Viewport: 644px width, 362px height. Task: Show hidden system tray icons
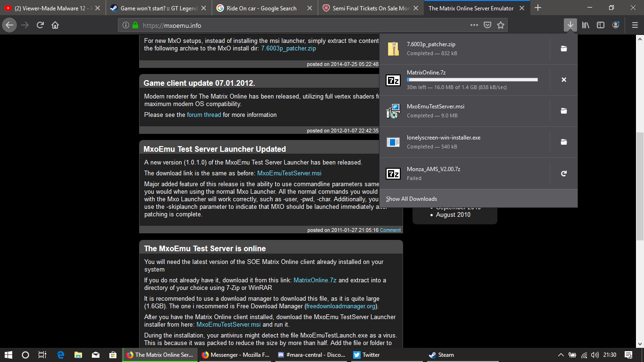coord(561,355)
